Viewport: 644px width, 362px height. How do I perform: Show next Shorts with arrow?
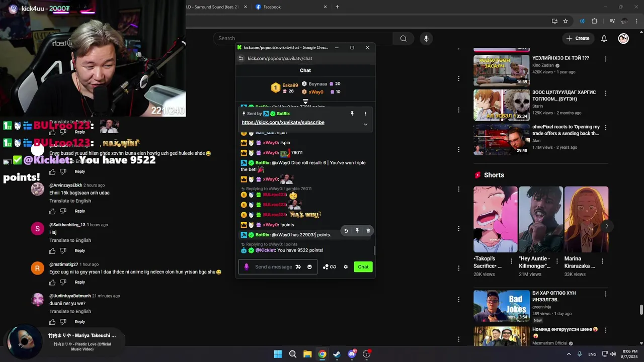click(607, 226)
